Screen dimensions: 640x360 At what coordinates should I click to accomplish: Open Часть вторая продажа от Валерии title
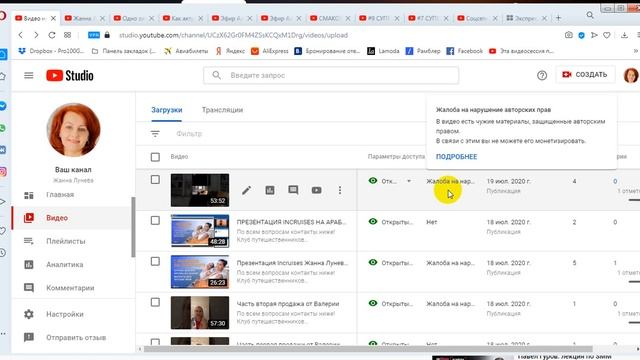pyautogui.click(x=288, y=304)
